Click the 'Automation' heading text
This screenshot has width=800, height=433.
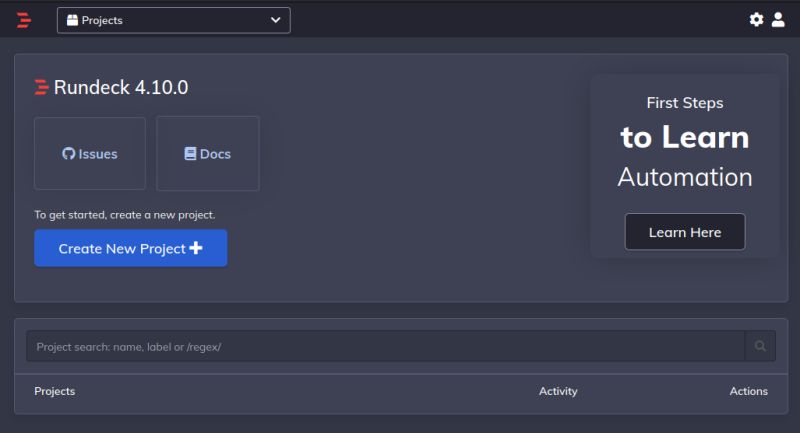click(685, 177)
